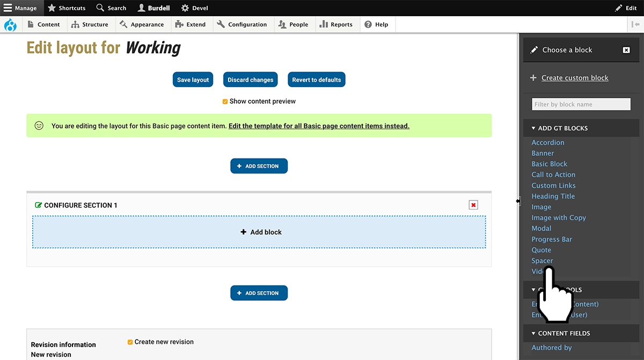The width and height of the screenshot is (644, 360).
Task: Open Shortcuts star icon menu
Action: (52, 8)
